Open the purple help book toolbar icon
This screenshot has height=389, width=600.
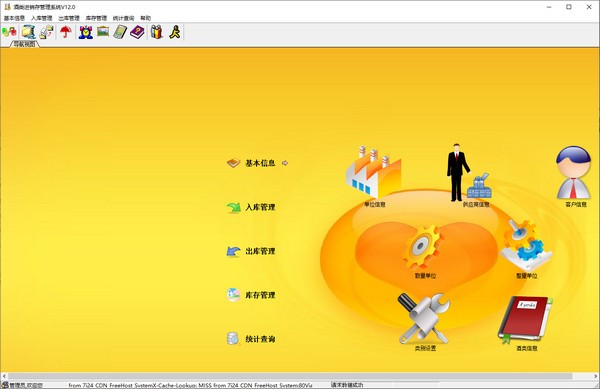137,32
